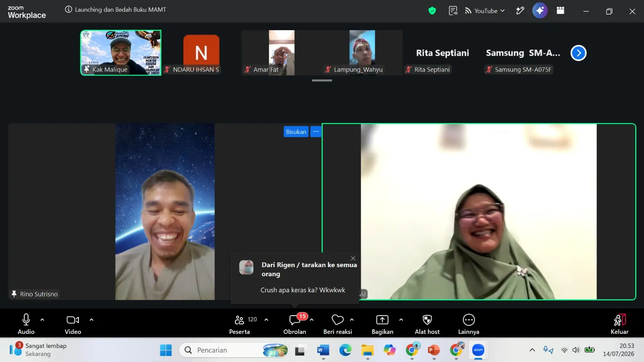Viewport: 644px width, 362px height.
Task: Leave the meeting with Keluar
Action: click(x=619, y=324)
